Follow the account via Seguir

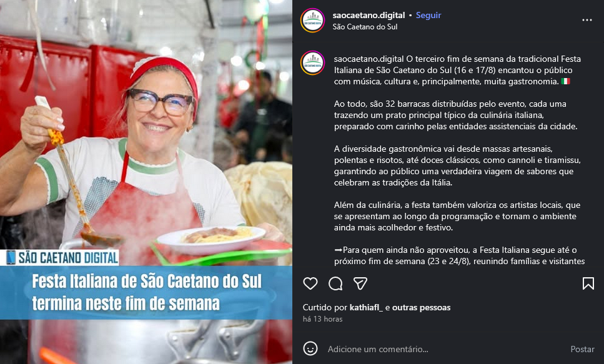coord(428,15)
